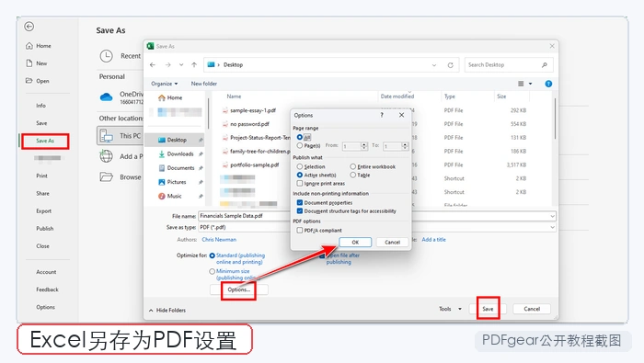
Task: Select This PC location
Action: click(x=120, y=136)
